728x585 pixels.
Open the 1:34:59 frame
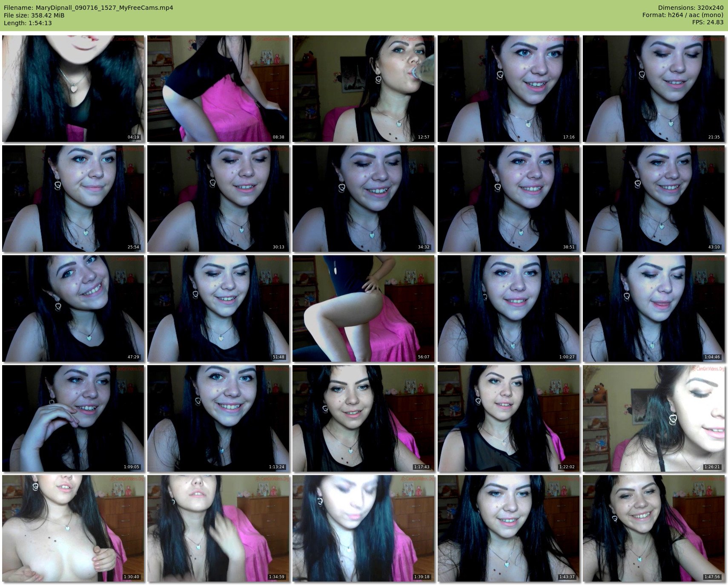[218, 528]
